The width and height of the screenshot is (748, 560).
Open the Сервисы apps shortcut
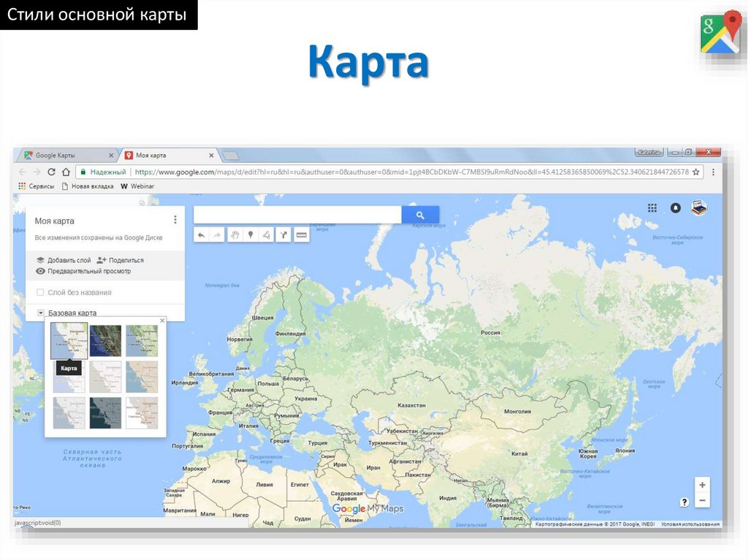point(37,186)
